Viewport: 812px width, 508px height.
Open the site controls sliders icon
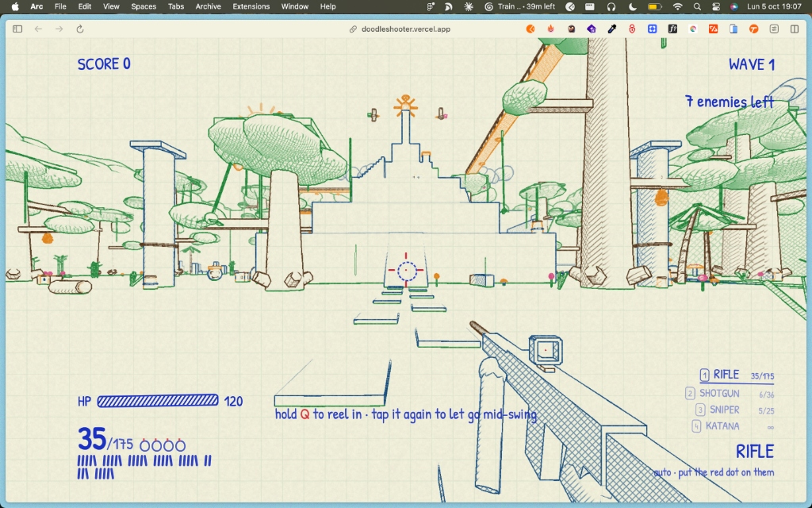coord(774,29)
